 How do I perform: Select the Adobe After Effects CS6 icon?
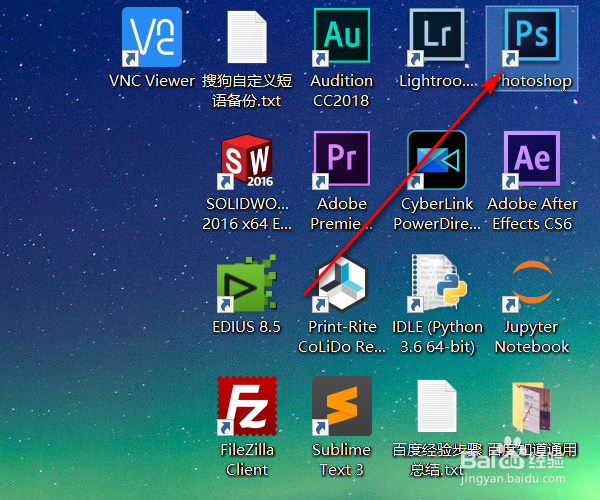click(x=532, y=160)
